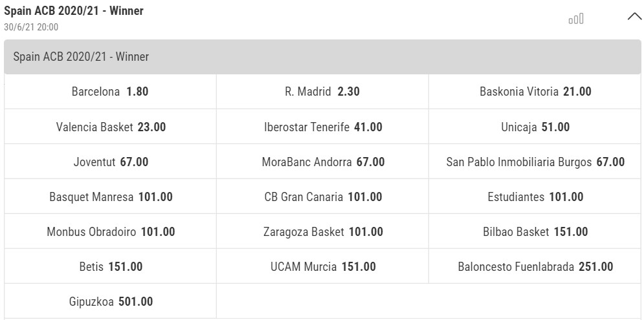Screen dimensions: 644x320
Task: Select Basquet Manresa at 101.00
Action: tap(110, 197)
